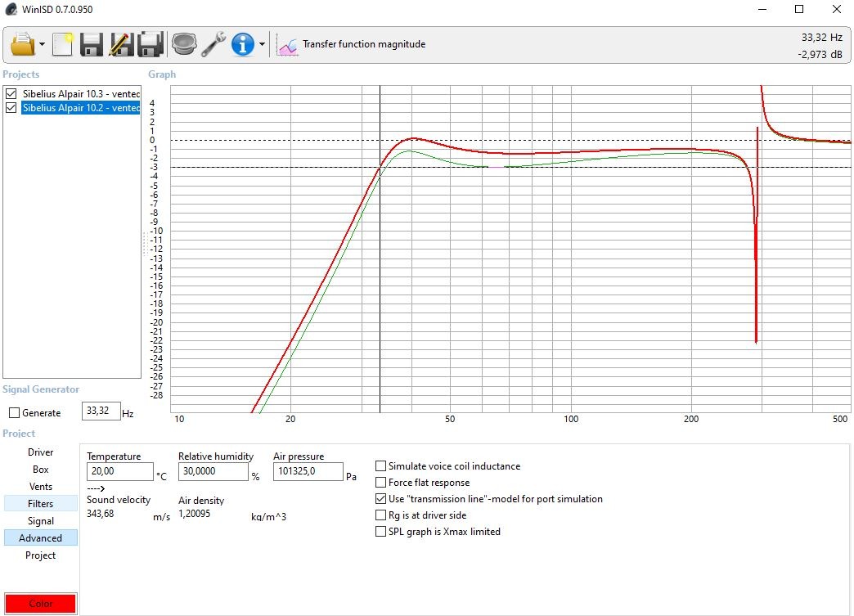Enable SPL graph is Xmax limited
Screen dimensions: 854x616
click(x=380, y=532)
